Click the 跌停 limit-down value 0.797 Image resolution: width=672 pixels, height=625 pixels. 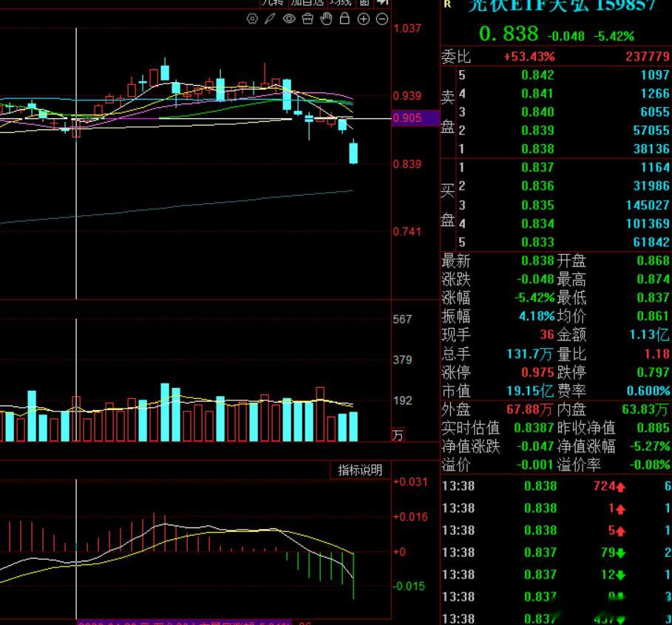pyautogui.click(x=653, y=372)
